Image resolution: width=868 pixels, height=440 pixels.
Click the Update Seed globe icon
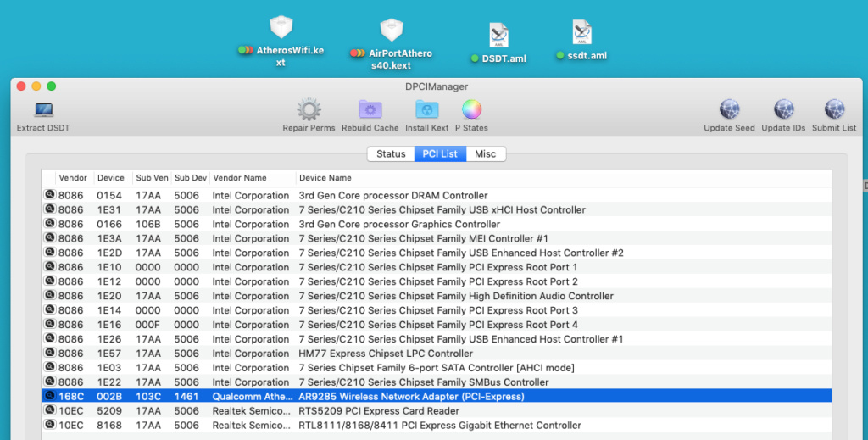(x=729, y=109)
